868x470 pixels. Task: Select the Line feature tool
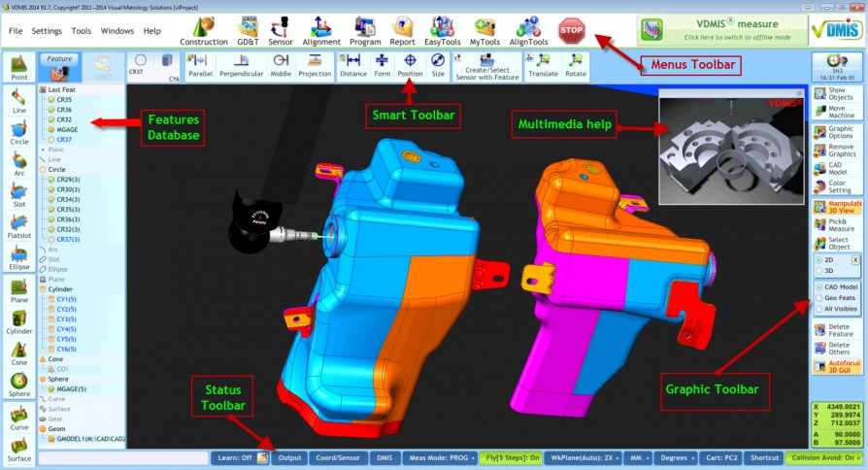[x=18, y=101]
